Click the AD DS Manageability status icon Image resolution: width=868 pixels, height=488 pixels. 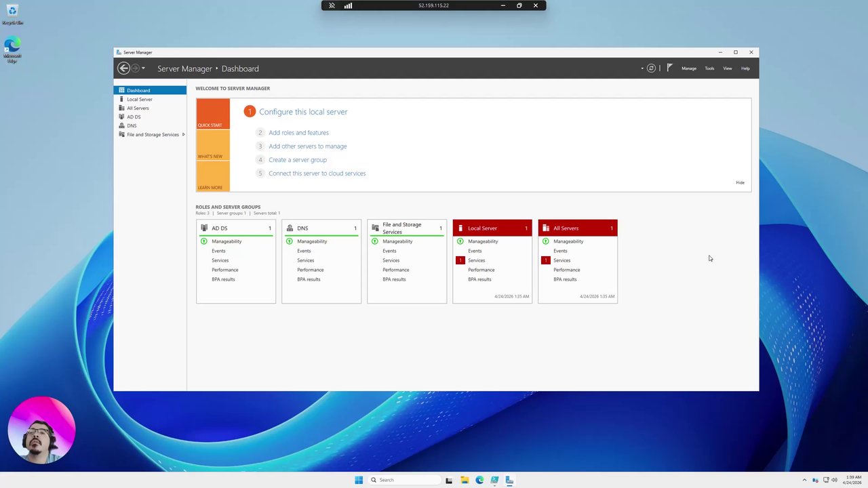[204, 241]
